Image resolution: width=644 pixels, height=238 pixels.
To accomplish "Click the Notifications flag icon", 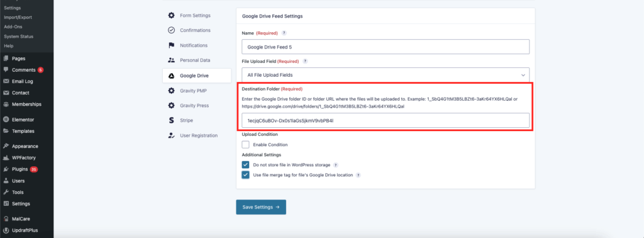I will tap(171, 45).
